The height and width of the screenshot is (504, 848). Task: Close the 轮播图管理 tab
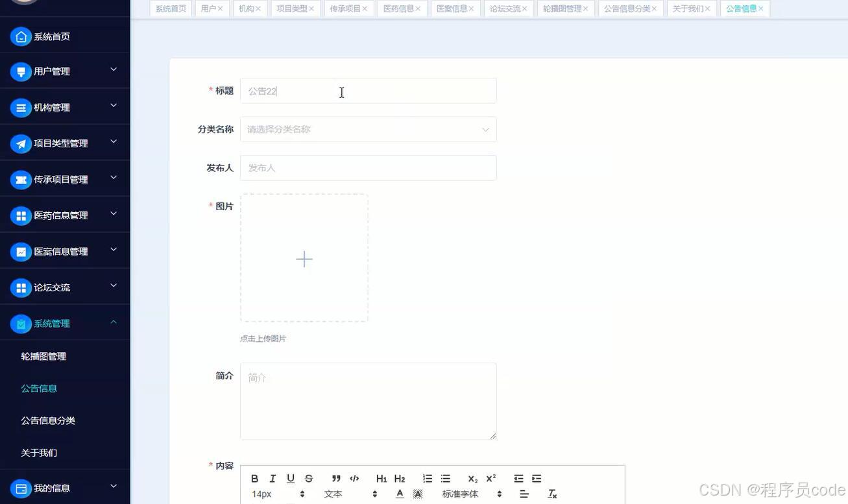pos(586,8)
